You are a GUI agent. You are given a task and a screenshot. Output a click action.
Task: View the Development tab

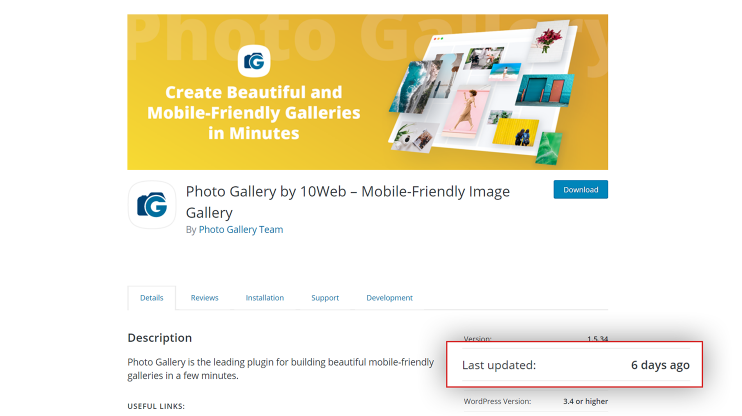(389, 298)
